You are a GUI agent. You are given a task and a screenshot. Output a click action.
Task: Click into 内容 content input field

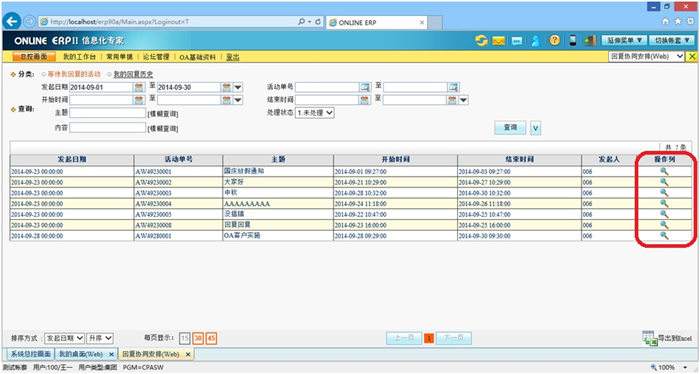[x=108, y=128]
